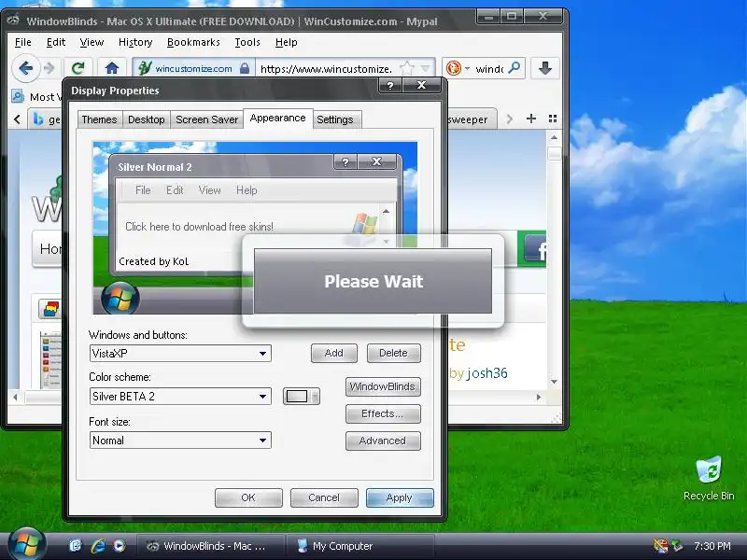This screenshot has height=560, width=747.
Task: Bookmark this page with the star icon
Action: pyautogui.click(x=407, y=68)
